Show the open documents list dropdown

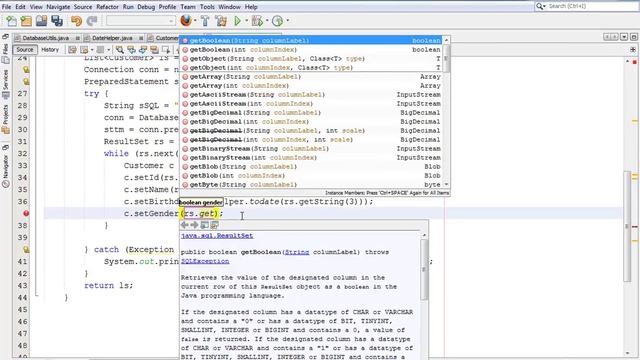pyautogui.click(x=624, y=37)
